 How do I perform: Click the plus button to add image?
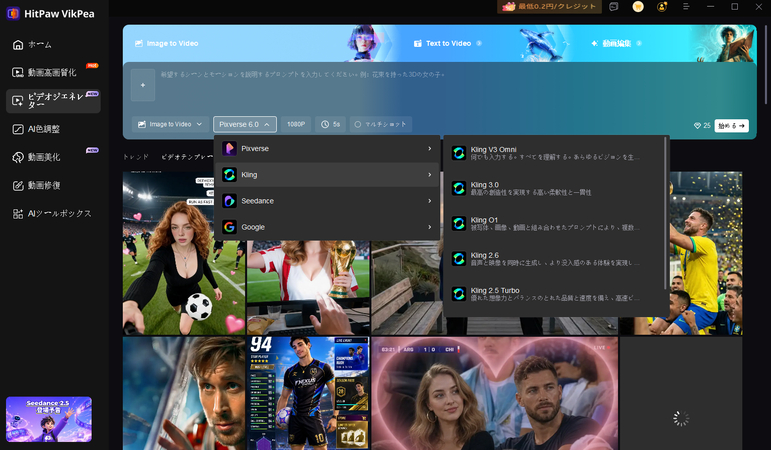point(143,85)
